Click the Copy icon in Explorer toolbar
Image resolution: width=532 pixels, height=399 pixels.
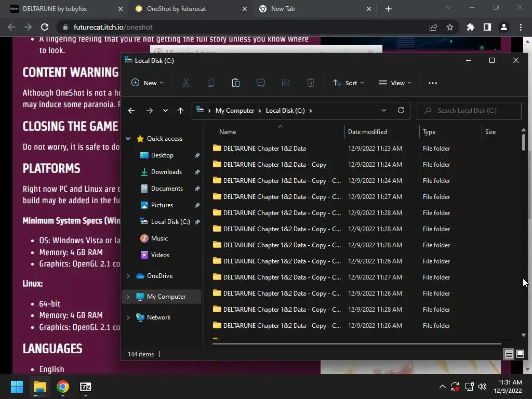[211, 83]
